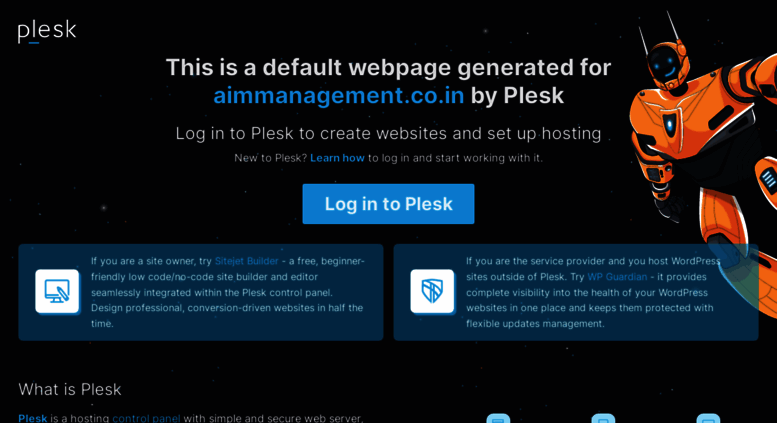Open the aimmanagement.co.in domain link
This screenshot has height=423, width=777.
338,96
